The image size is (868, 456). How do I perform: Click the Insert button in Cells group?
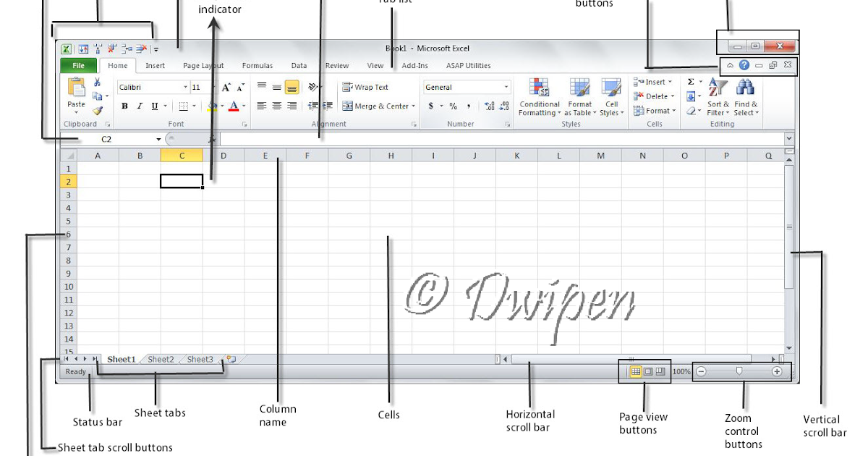654,82
